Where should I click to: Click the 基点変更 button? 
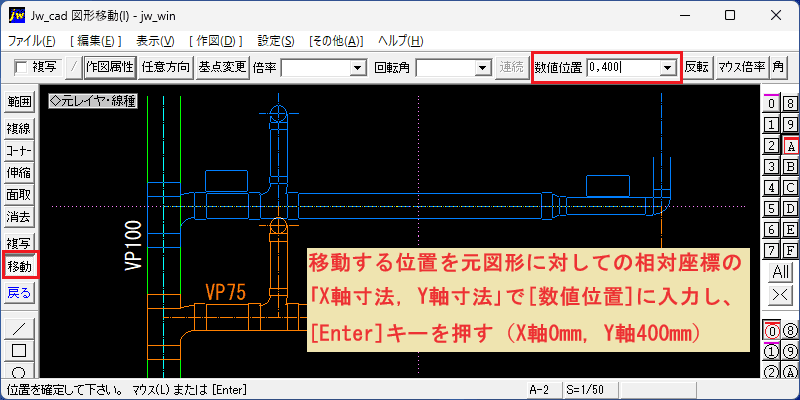tap(222, 67)
